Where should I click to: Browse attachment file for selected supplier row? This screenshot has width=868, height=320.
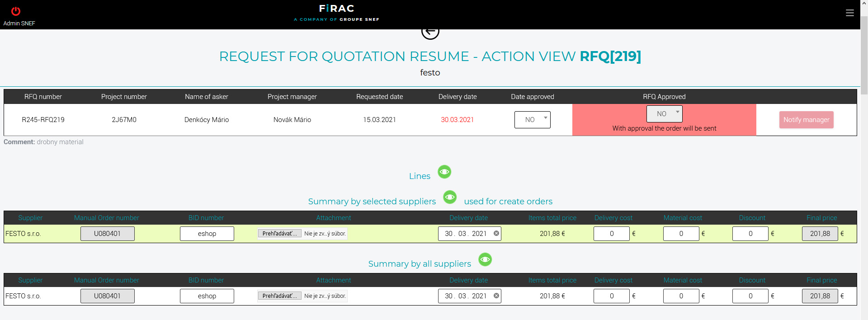click(x=279, y=234)
